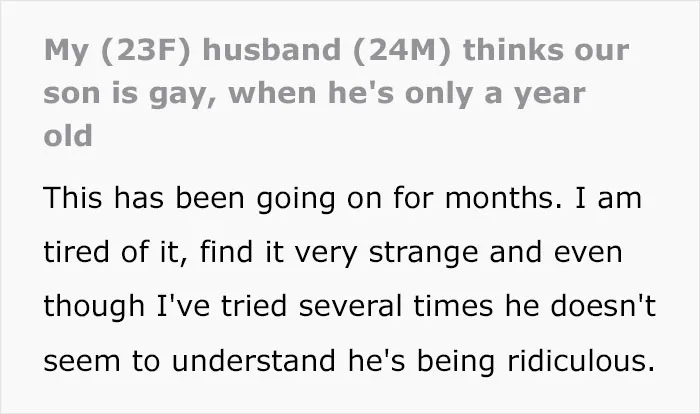700x414 pixels.
Task: Click "thinks our" in the title
Action: click(x=546, y=50)
